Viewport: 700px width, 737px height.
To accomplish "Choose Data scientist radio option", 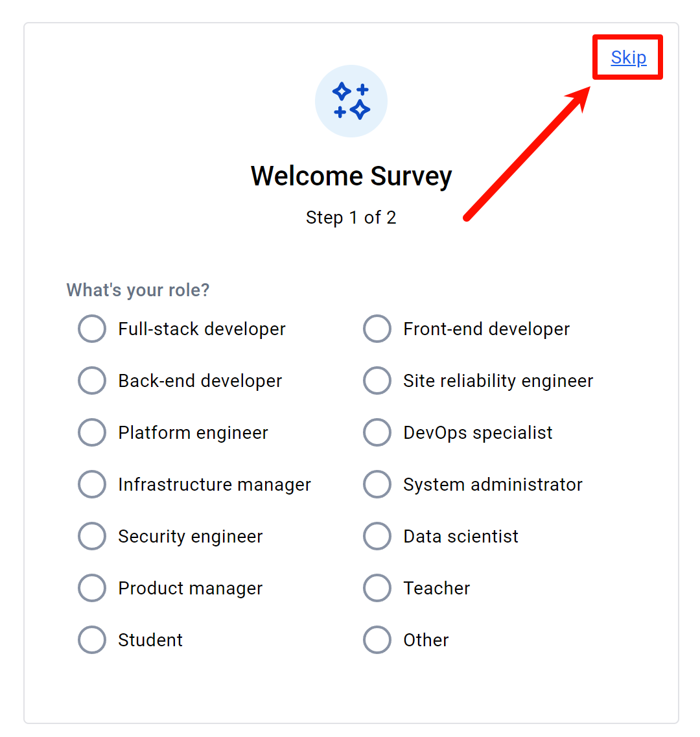I will click(377, 536).
